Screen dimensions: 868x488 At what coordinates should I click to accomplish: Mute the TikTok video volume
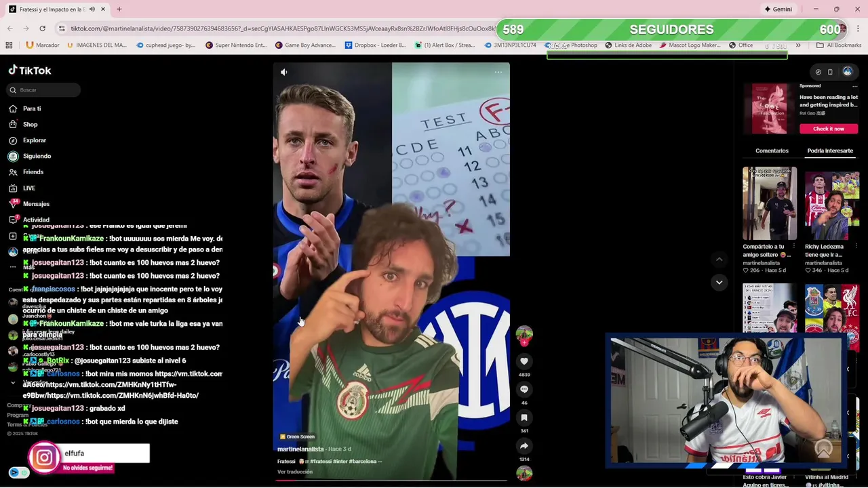284,72
